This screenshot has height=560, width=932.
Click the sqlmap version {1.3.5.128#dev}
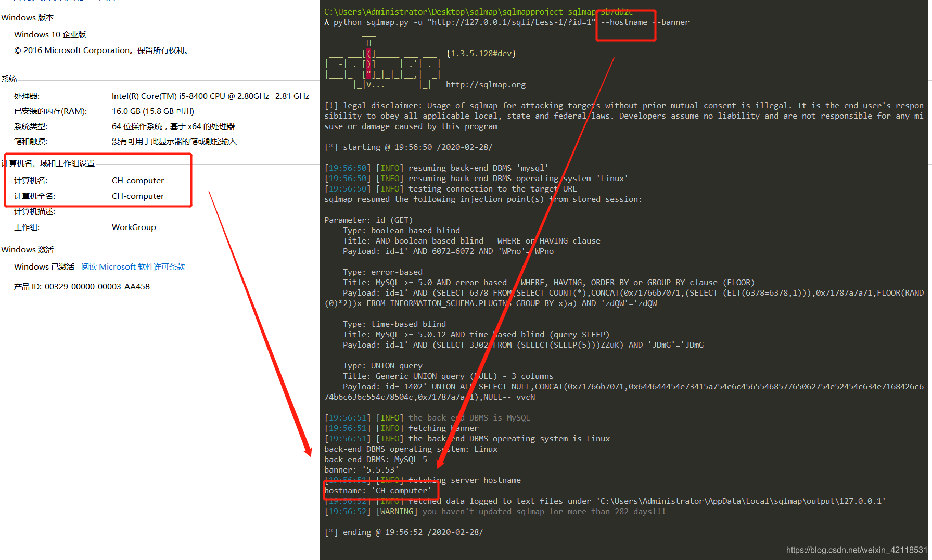481,53
